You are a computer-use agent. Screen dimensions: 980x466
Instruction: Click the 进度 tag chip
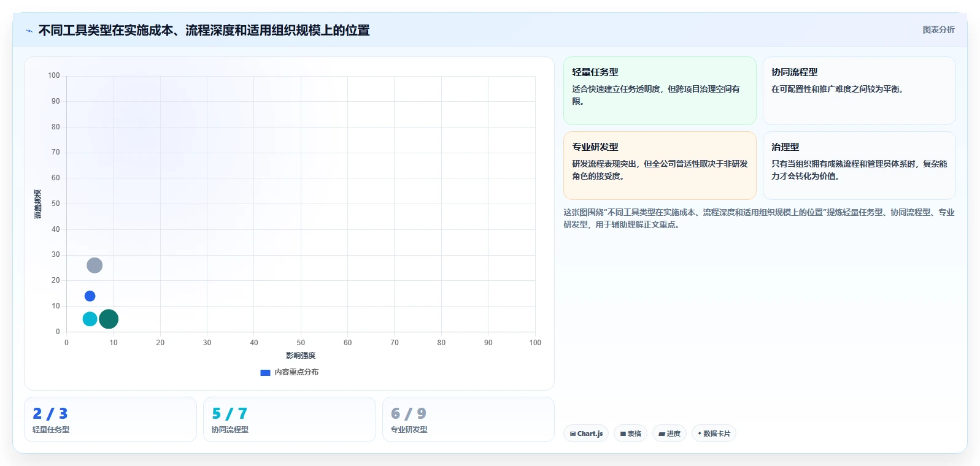(x=669, y=434)
